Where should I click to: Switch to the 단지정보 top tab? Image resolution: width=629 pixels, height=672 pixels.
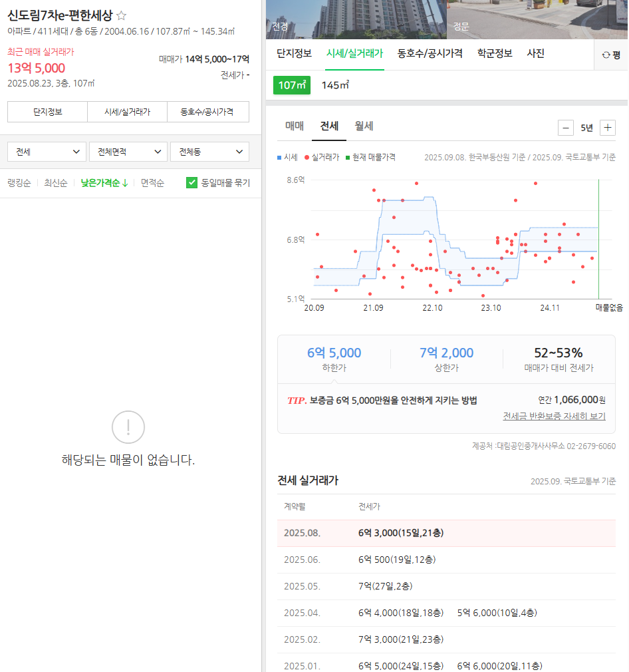coord(294,54)
